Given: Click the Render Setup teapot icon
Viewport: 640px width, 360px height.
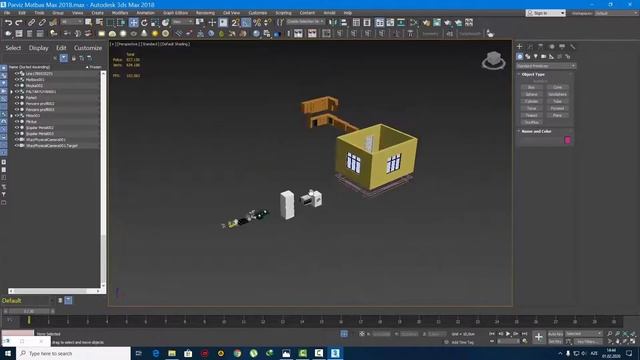Looking at the screenshot, I should pyautogui.click(x=426, y=23).
